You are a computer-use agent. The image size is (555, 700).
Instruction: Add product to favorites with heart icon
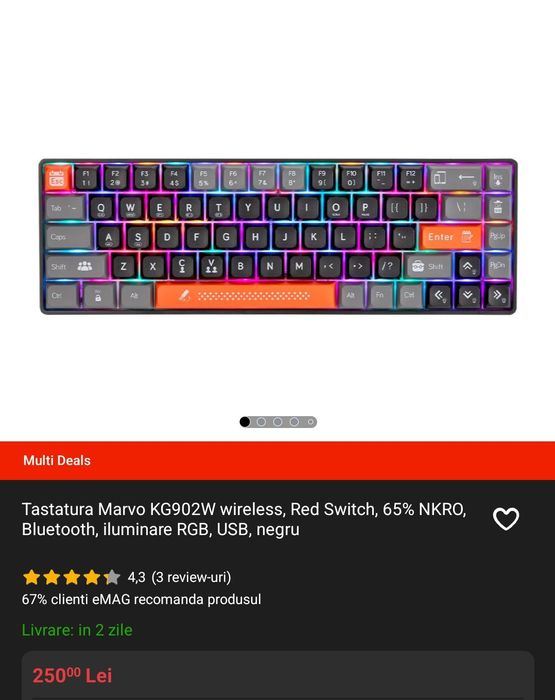tap(506, 519)
